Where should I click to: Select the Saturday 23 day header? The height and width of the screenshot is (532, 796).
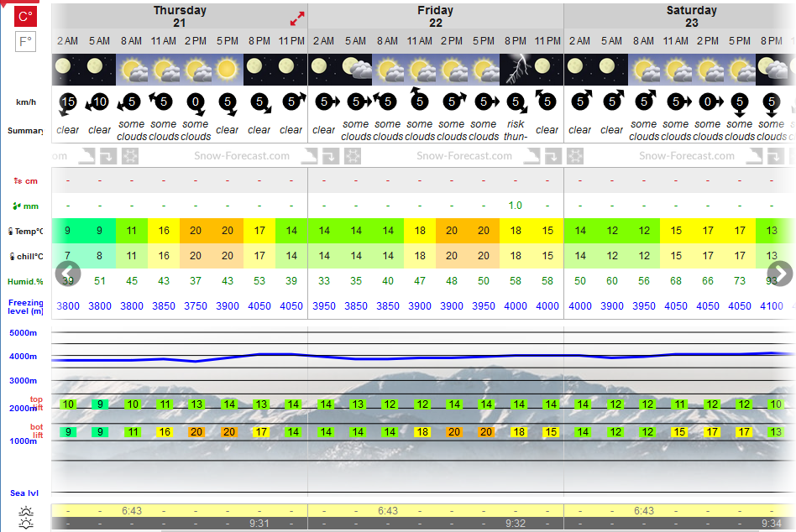pos(691,17)
